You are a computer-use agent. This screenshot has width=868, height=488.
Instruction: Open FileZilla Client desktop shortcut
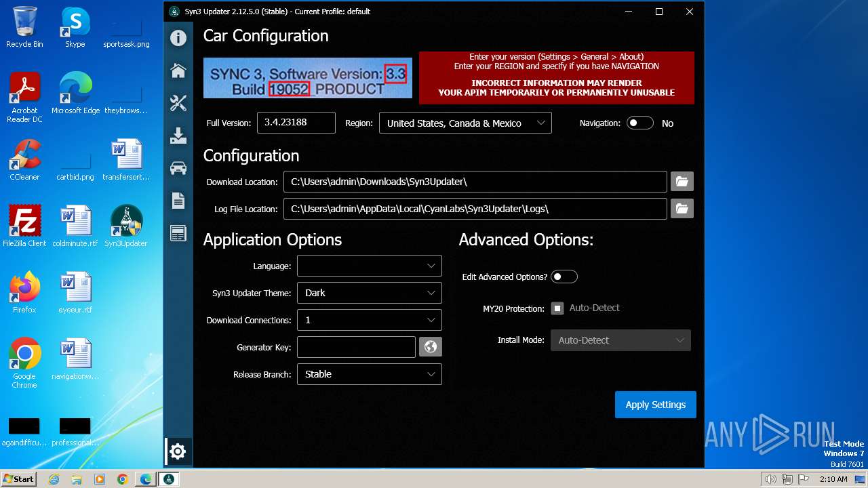pos(24,226)
